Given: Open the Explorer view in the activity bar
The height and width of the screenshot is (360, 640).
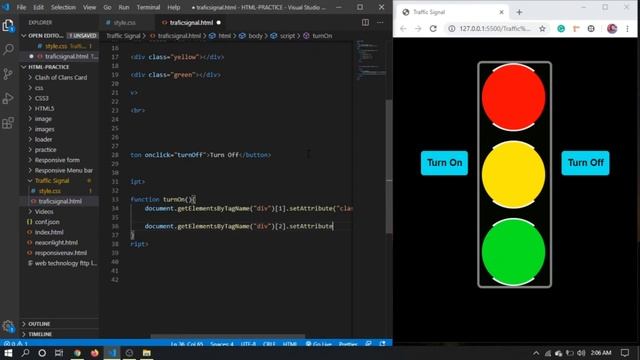Looking at the screenshot, I should [8, 26].
